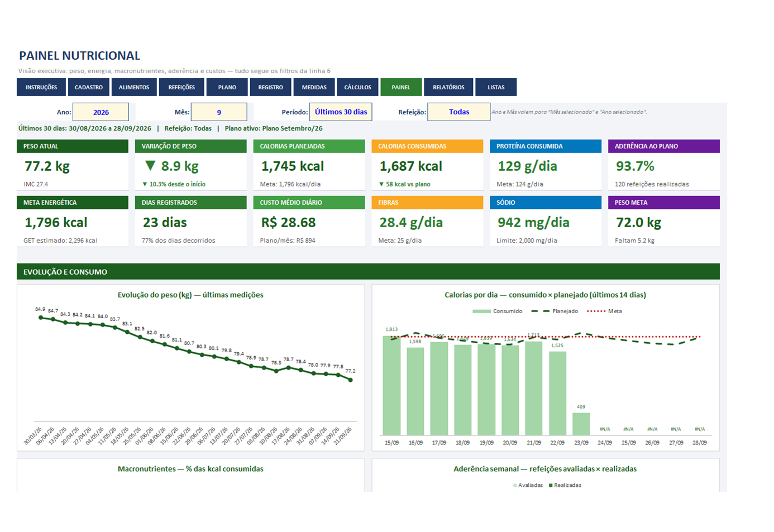This screenshot has height=532, width=774.
Task: Select the active PAINEL tab
Action: (401, 87)
